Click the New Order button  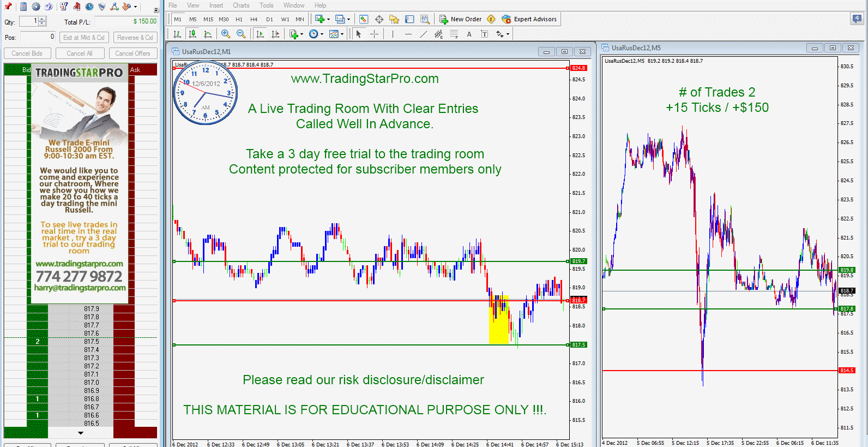click(461, 19)
